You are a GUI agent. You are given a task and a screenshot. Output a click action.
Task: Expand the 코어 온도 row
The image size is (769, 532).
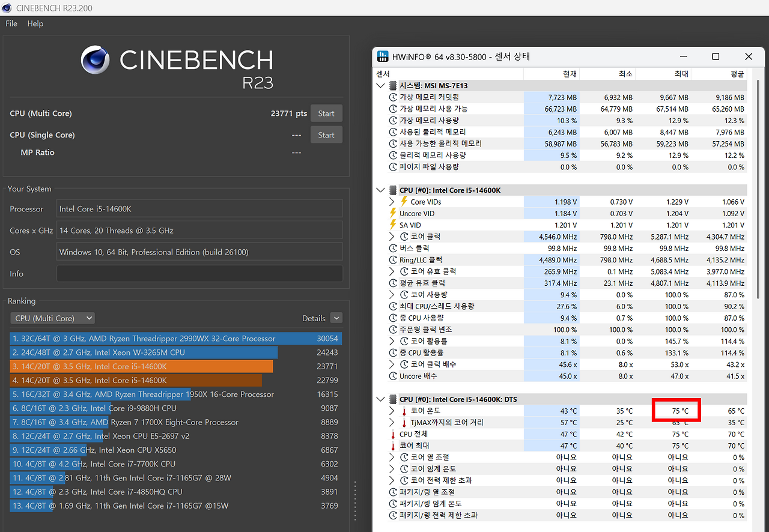[392, 411]
